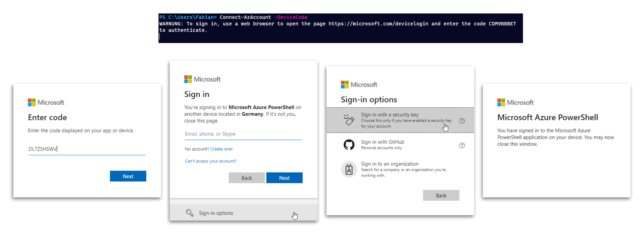Open help icon for security key option
The image size is (644, 234).
click(x=462, y=121)
